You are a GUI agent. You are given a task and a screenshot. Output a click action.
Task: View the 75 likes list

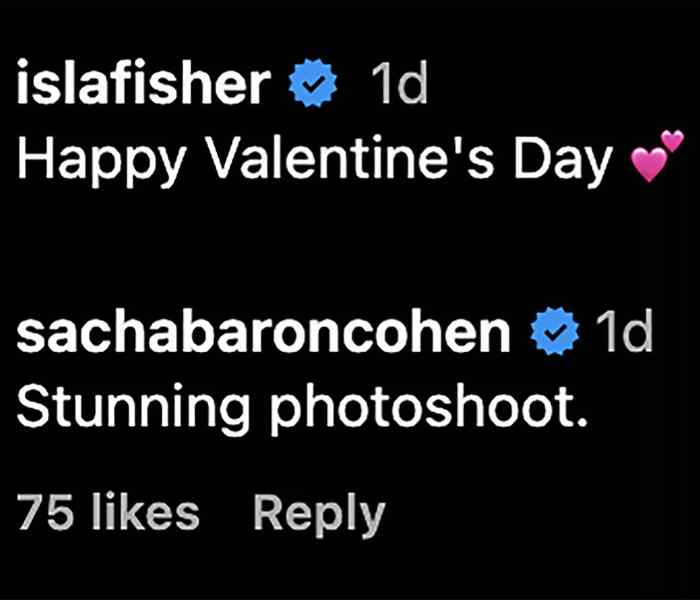[108, 512]
